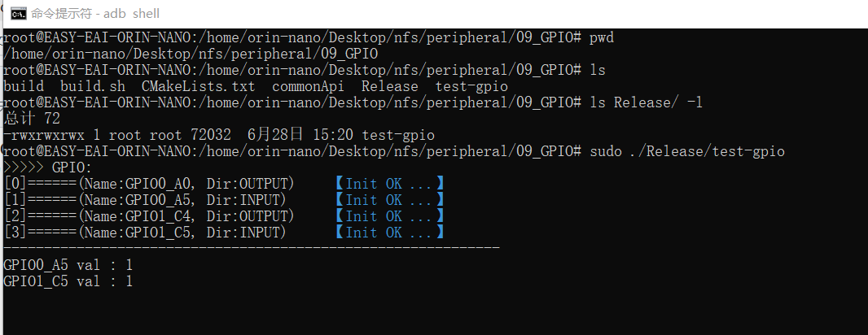Click the "总计 72" total line
The image size is (868, 335).
pyautogui.click(x=31, y=119)
